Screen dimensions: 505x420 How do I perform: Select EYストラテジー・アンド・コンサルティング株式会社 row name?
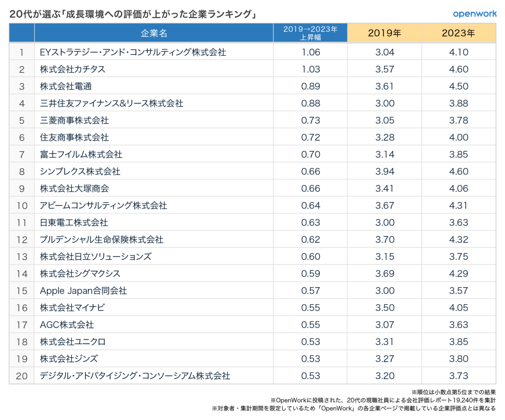pos(133,52)
